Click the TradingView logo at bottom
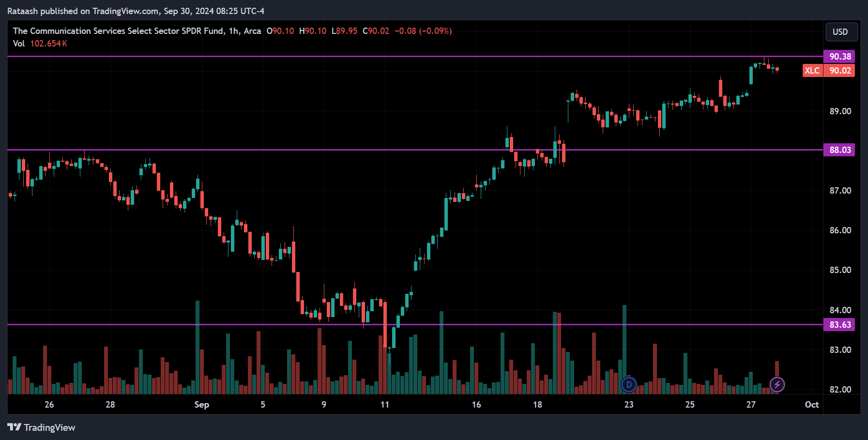The height and width of the screenshot is (440, 868). (42, 427)
